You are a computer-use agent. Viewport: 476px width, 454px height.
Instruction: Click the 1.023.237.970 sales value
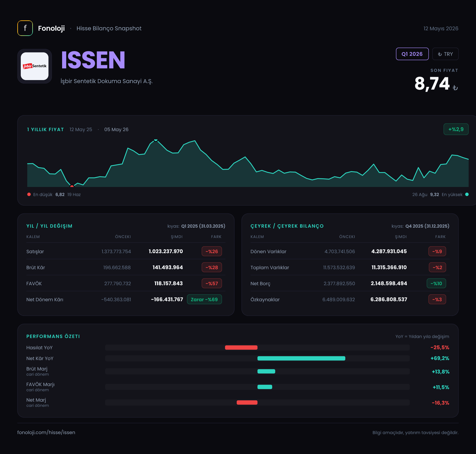tap(166, 251)
